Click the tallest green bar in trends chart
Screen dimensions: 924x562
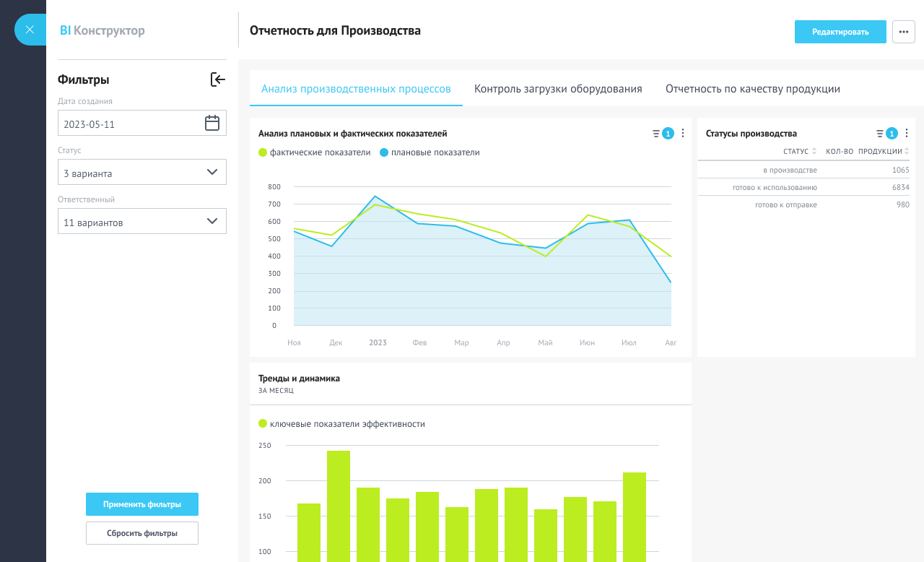(x=339, y=506)
